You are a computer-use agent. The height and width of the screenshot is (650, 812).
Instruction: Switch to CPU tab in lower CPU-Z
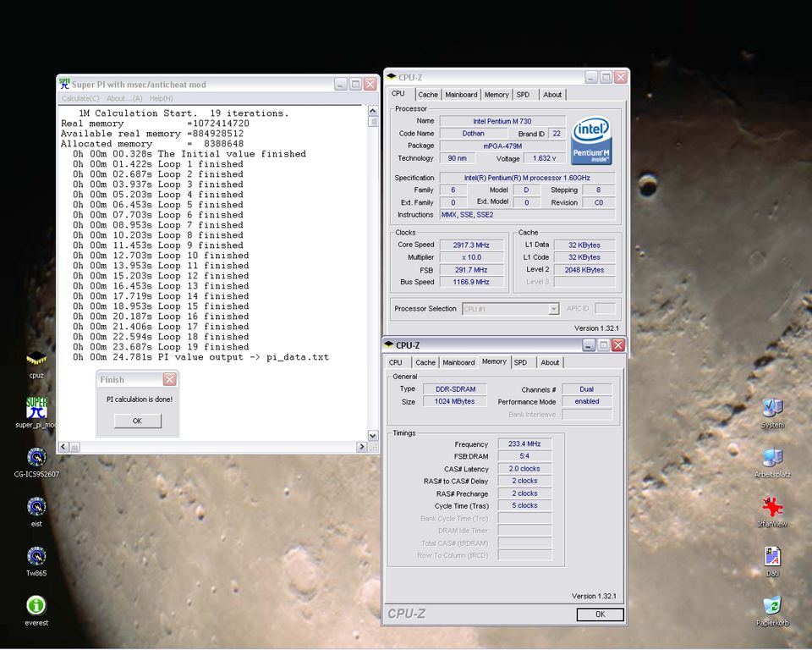coord(395,363)
